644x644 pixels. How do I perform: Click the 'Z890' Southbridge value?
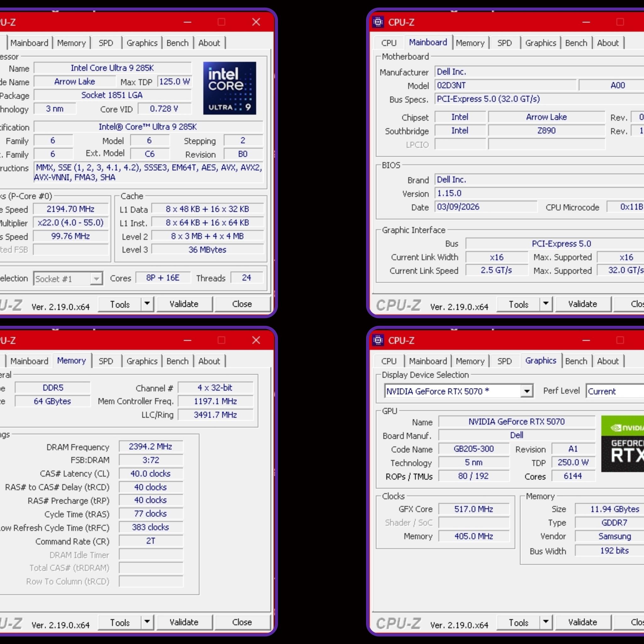(x=547, y=131)
